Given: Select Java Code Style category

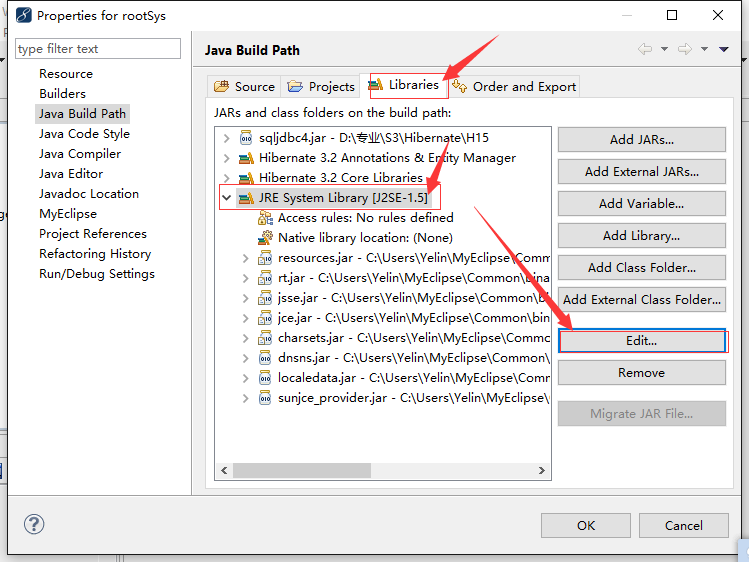Looking at the screenshot, I should (x=85, y=134).
